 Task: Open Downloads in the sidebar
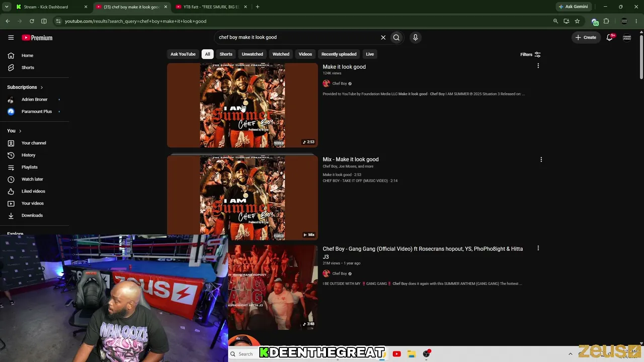point(32,215)
